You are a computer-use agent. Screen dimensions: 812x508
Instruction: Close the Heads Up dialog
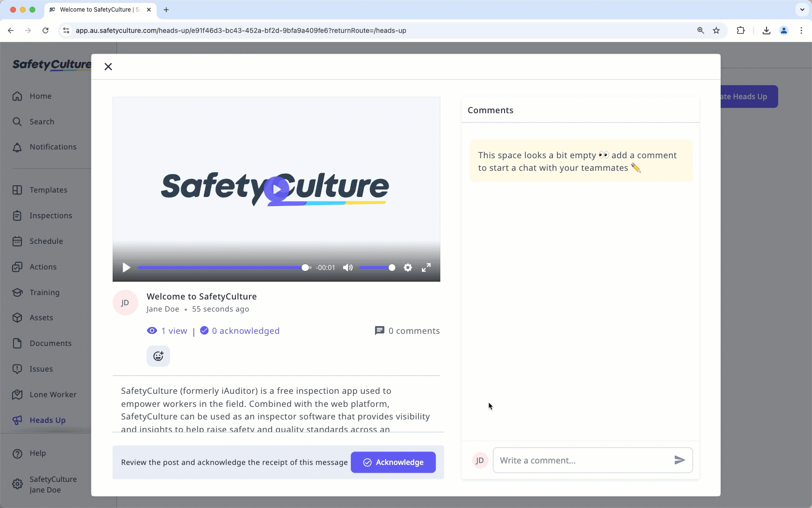(x=108, y=67)
